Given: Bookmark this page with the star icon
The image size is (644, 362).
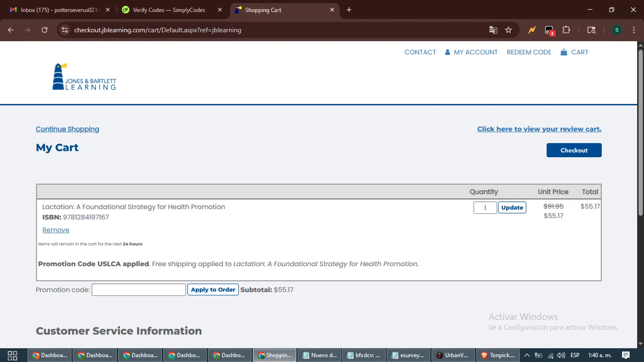Looking at the screenshot, I should pyautogui.click(x=509, y=30).
